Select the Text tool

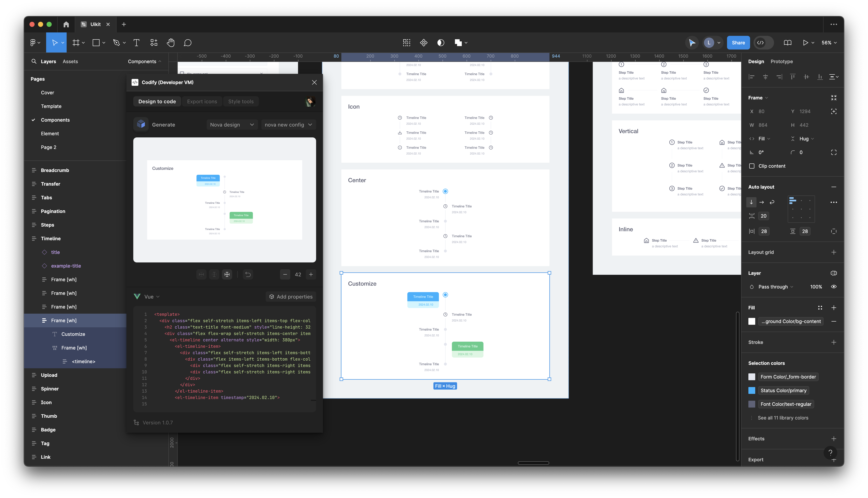(136, 43)
